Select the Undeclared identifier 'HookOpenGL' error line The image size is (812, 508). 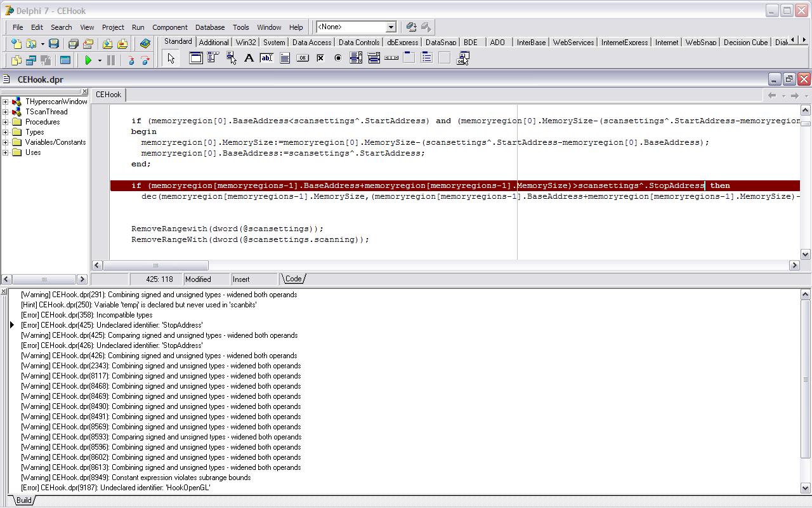pos(115,488)
